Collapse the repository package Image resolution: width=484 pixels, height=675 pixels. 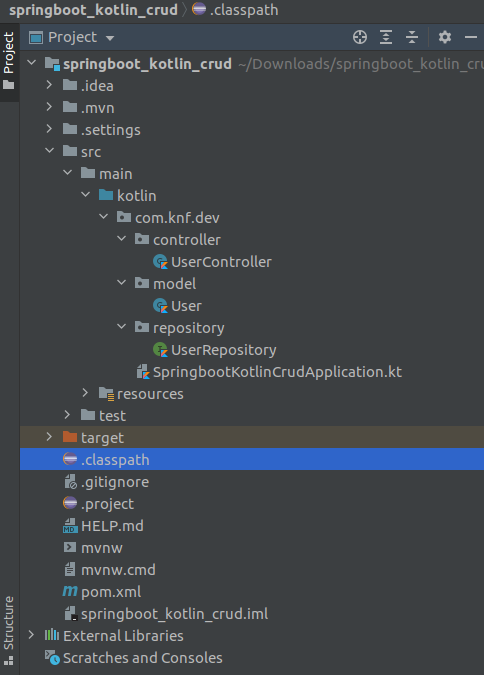coord(122,327)
